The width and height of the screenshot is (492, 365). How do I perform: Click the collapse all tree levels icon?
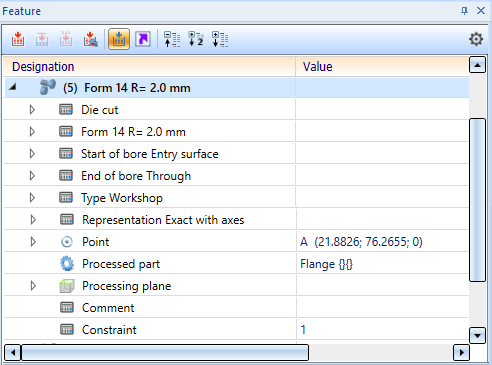pos(172,39)
